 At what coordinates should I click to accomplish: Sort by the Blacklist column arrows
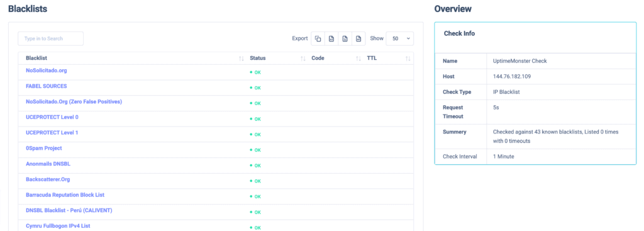click(241, 59)
